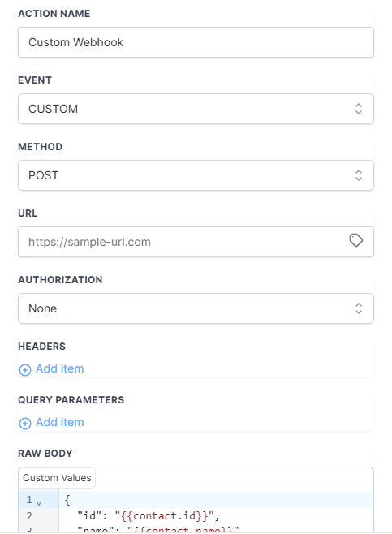Click the Action Name input field

[x=196, y=42]
